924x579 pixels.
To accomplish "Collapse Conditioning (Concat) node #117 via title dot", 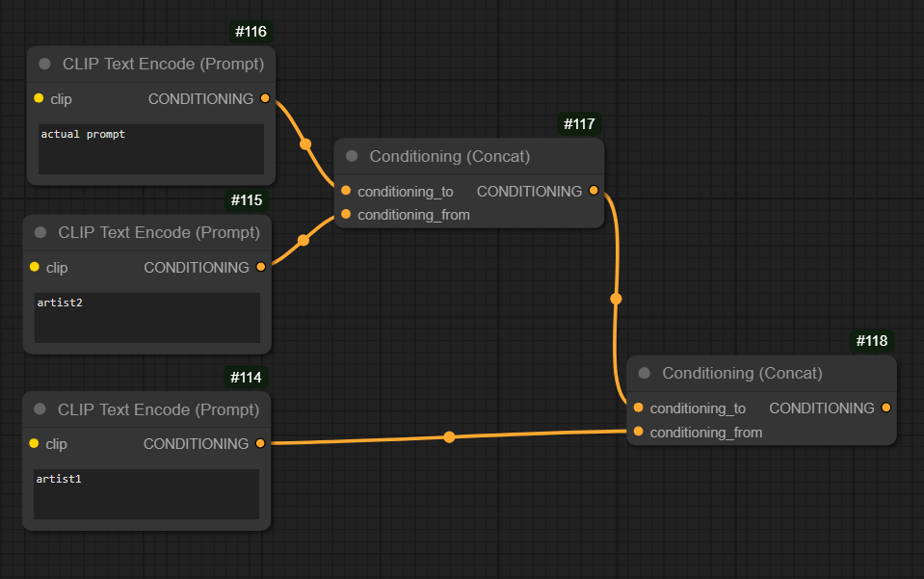I will pyautogui.click(x=352, y=156).
